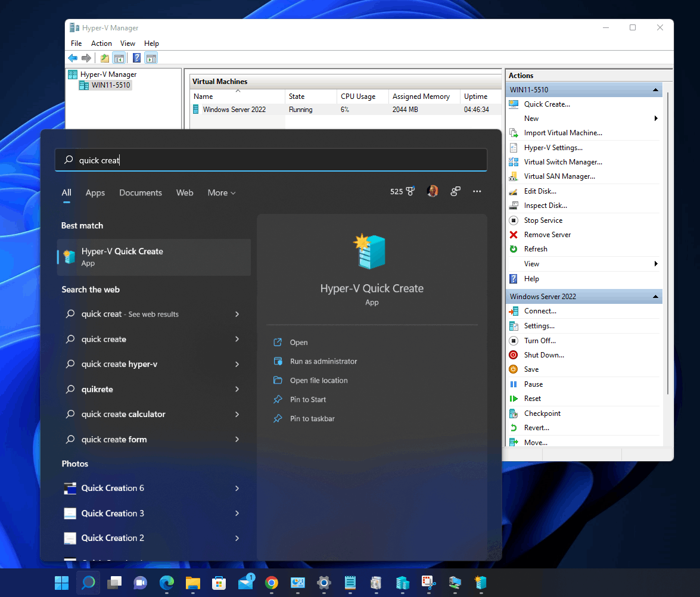Switch to Documents search tab
The image size is (700, 597).
(x=141, y=192)
